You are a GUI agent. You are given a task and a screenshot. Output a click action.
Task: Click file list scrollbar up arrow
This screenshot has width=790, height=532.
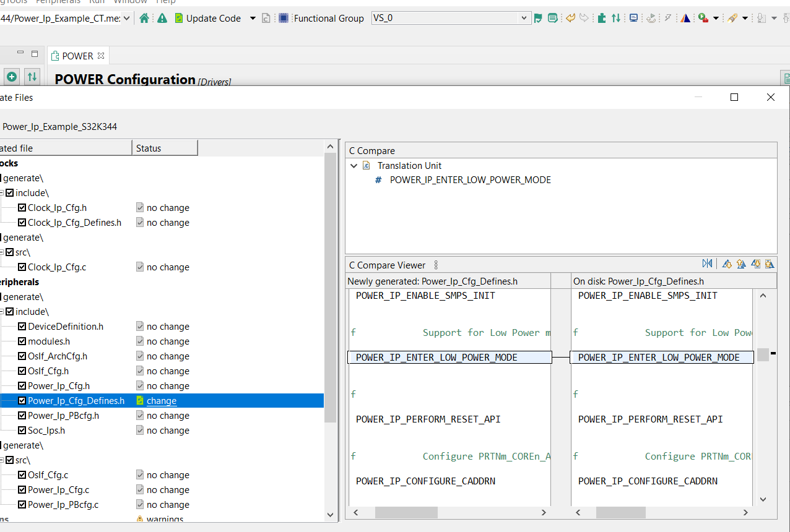(x=331, y=147)
